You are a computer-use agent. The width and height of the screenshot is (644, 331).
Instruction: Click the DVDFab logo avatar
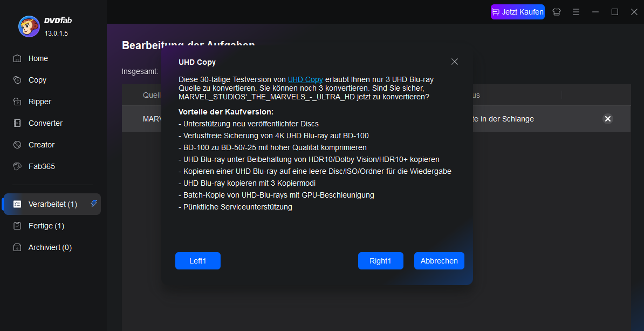(x=29, y=26)
